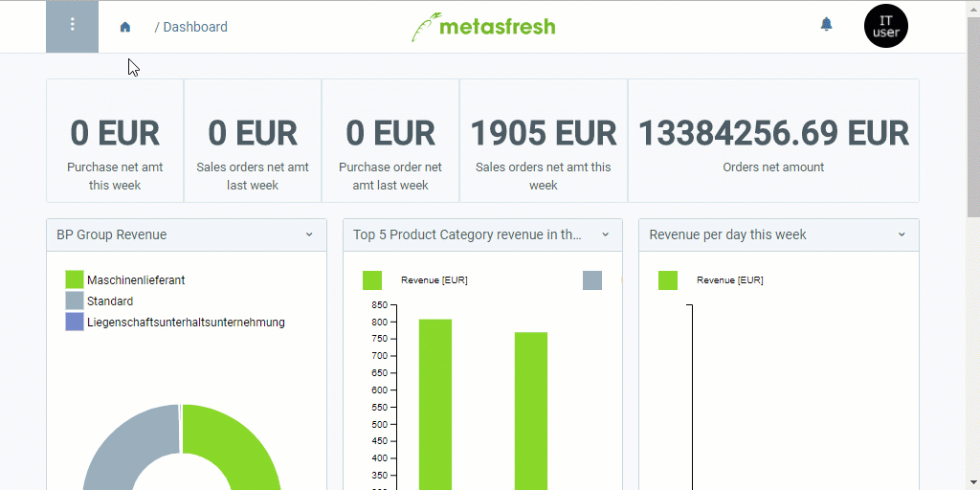Toggle Revenue [EUR] legend in Top 5 chart
This screenshot has height=490, width=980.
(434, 280)
